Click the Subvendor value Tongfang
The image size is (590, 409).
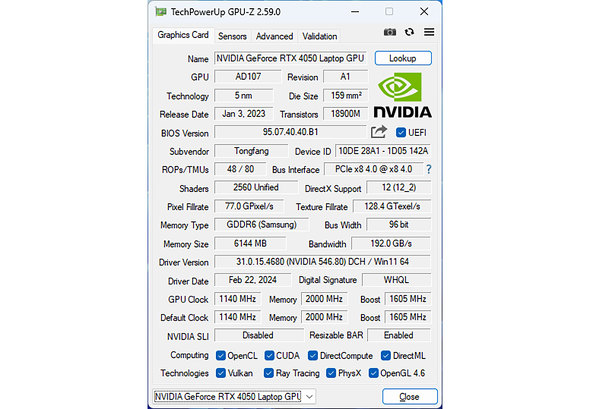coord(251,151)
